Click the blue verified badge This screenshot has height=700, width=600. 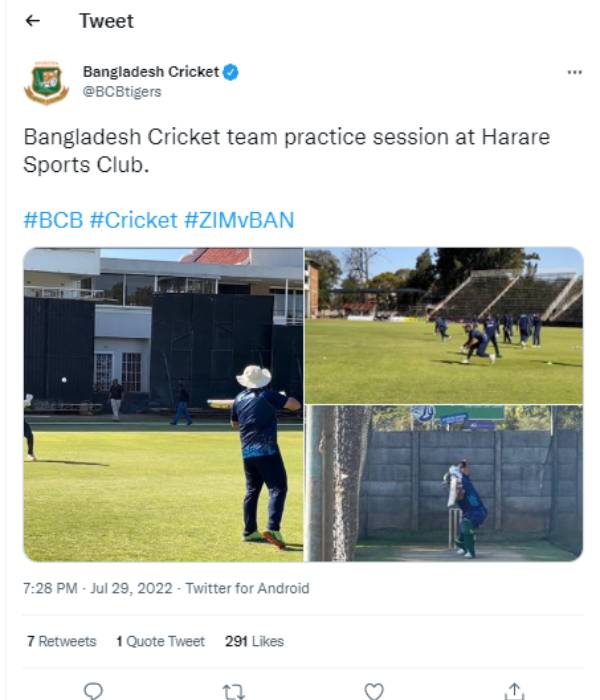tap(231, 72)
